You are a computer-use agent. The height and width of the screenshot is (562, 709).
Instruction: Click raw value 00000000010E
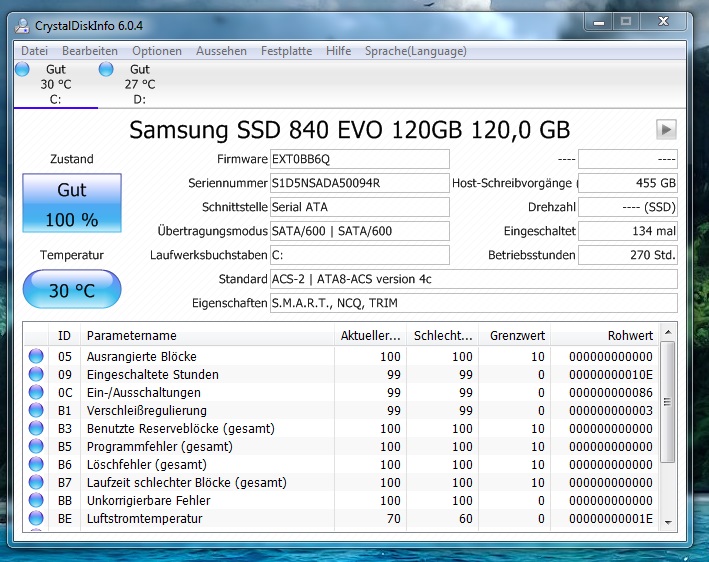tap(611, 374)
